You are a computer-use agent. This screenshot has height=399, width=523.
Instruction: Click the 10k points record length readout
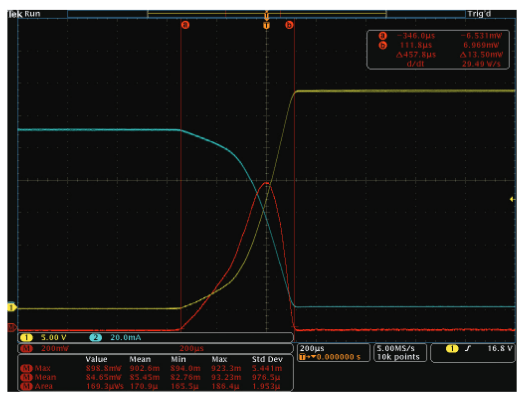click(398, 357)
